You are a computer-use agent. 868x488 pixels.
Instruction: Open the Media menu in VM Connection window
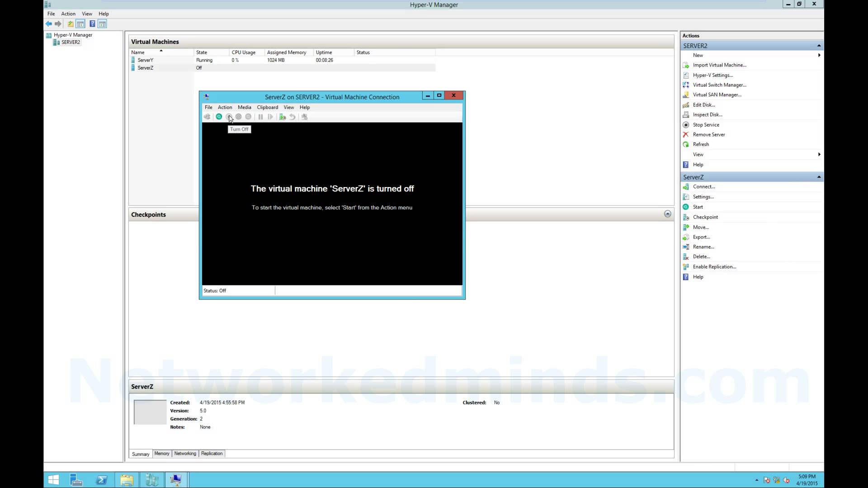point(244,108)
